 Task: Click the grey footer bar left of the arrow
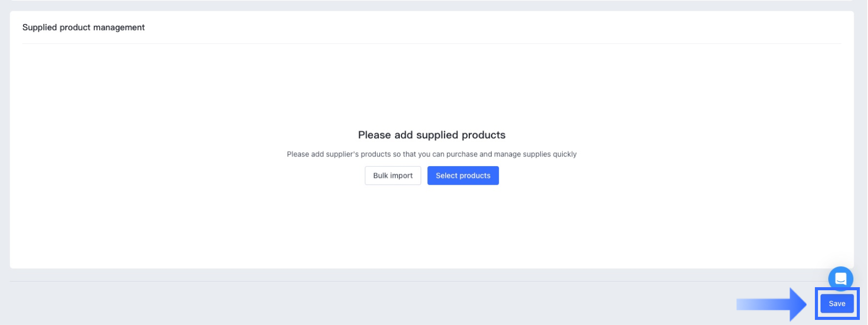(x=357, y=304)
